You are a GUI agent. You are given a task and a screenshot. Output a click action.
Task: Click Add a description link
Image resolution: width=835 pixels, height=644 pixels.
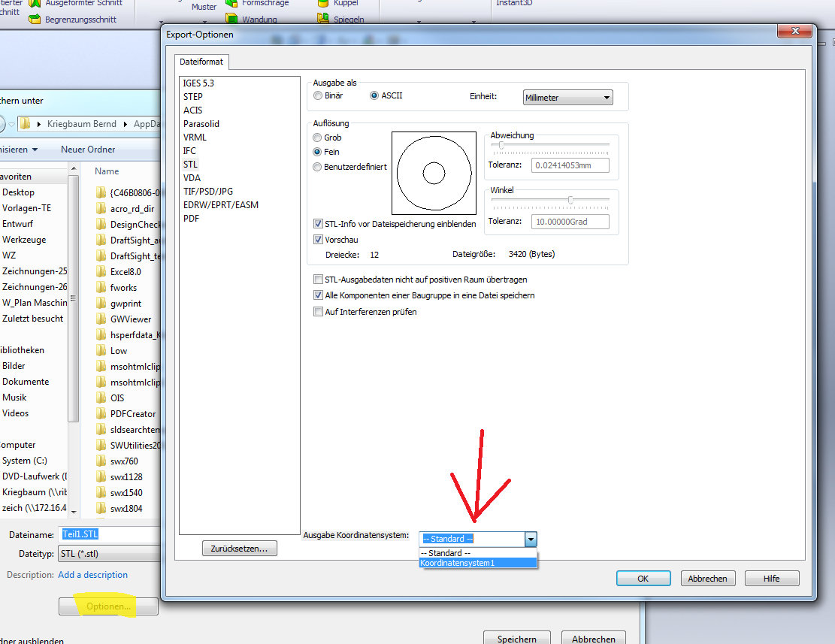tap(92, 575)
